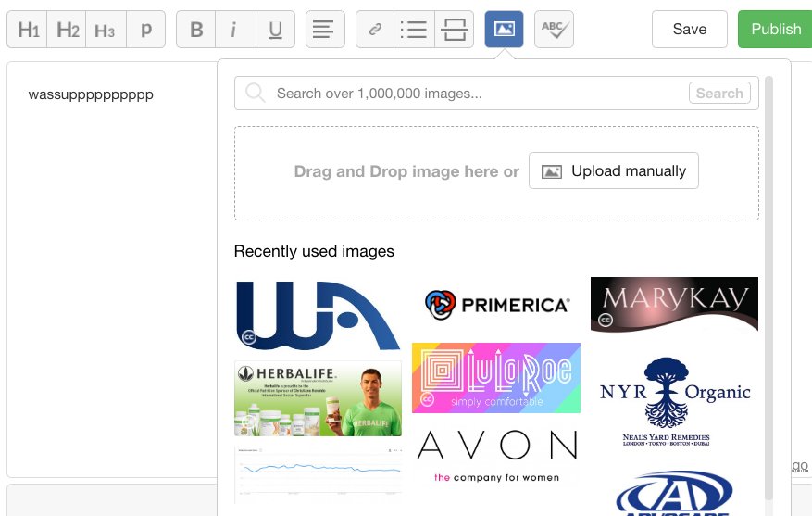Close the image insert panel via toolbar
The height and width of the screenshot is (516, 812).
pyautogui.click(x=504, y=30)
